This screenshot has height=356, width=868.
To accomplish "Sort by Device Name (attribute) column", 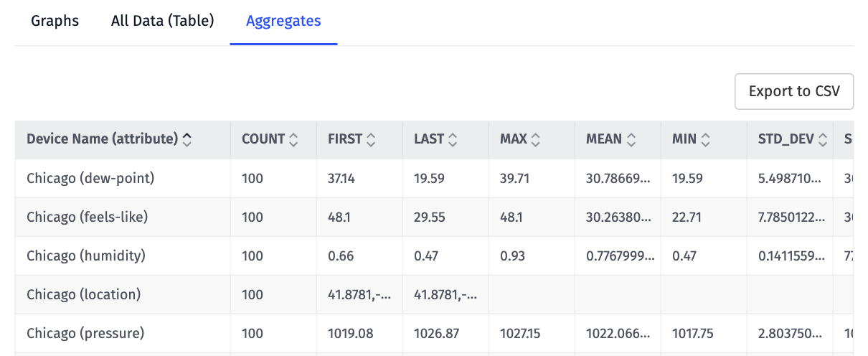I will click(x=187, y=140).
